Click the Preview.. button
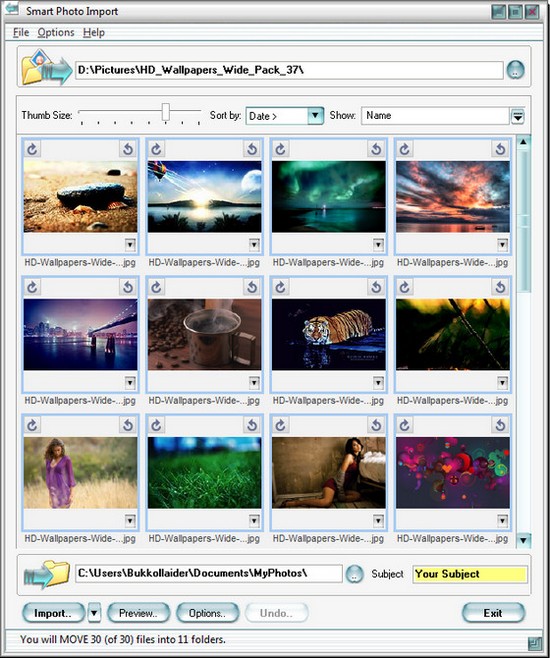 click(x=138, y=613)
